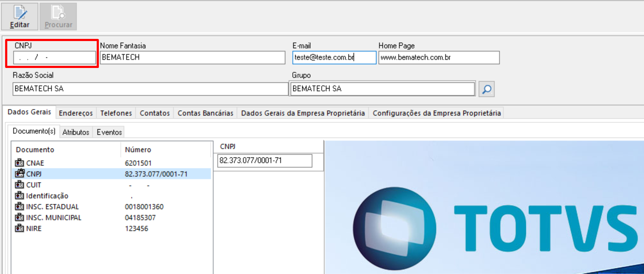Select the Eventos sub-tab

109,132
